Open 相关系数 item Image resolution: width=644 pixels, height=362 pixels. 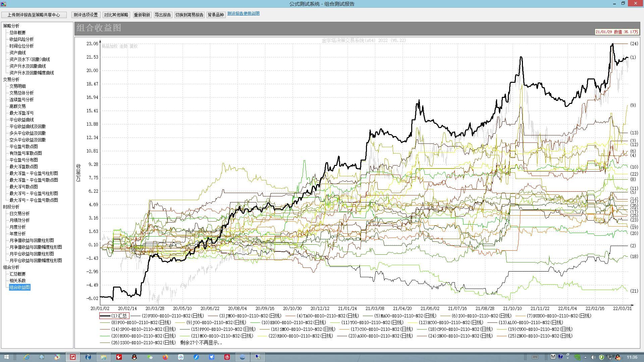(17, 281)
